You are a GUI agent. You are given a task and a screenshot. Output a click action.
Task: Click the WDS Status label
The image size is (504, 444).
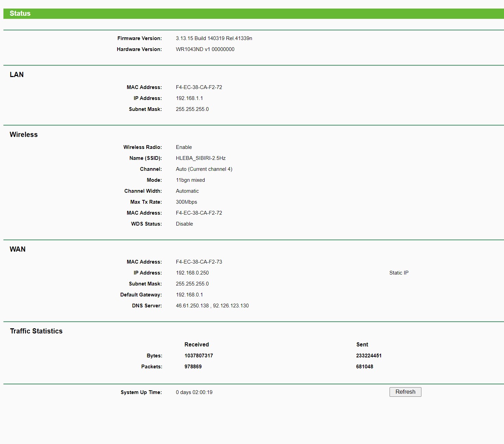click(147, 224)
